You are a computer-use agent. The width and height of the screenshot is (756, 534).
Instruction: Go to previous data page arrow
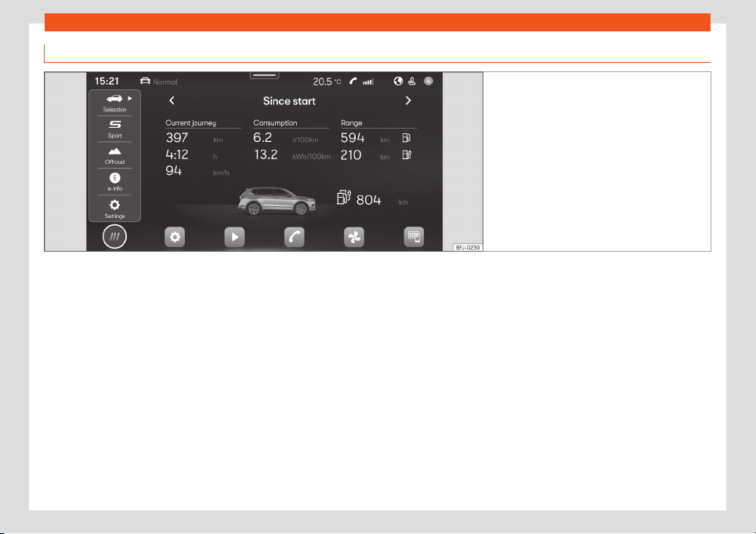click(x=172, y=100)
